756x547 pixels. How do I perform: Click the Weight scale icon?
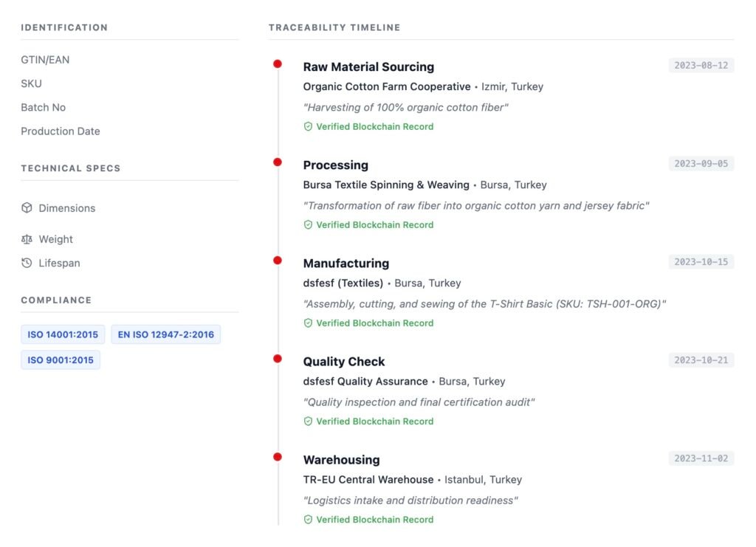pos(27,239)
